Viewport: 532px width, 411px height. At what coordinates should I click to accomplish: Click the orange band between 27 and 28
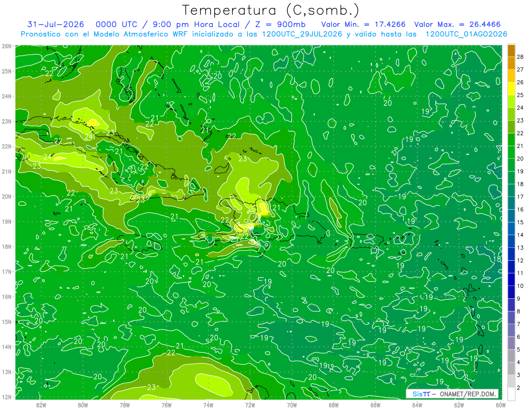coord(511,63)
